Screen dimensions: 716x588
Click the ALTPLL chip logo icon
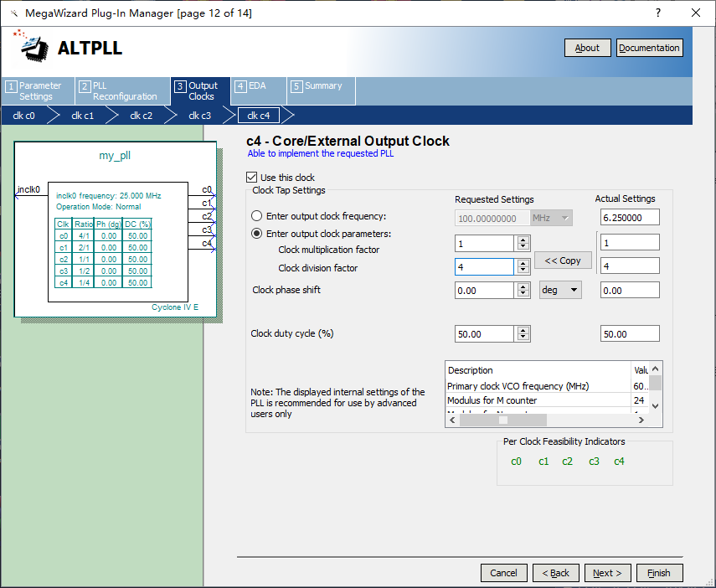point(33,48)
